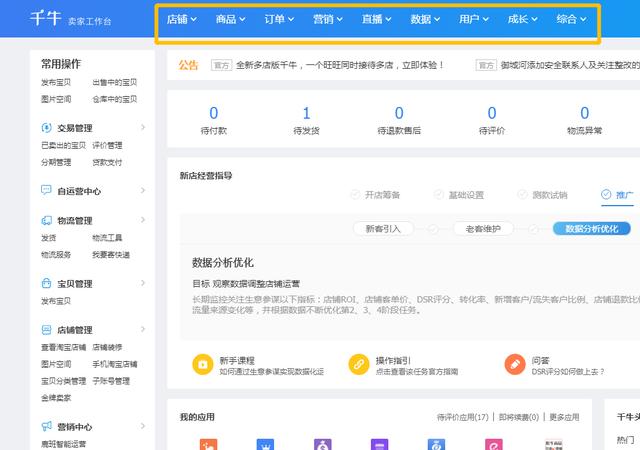Select the 新客引入 stage pill
640x450 pixels.
point(383,229)
